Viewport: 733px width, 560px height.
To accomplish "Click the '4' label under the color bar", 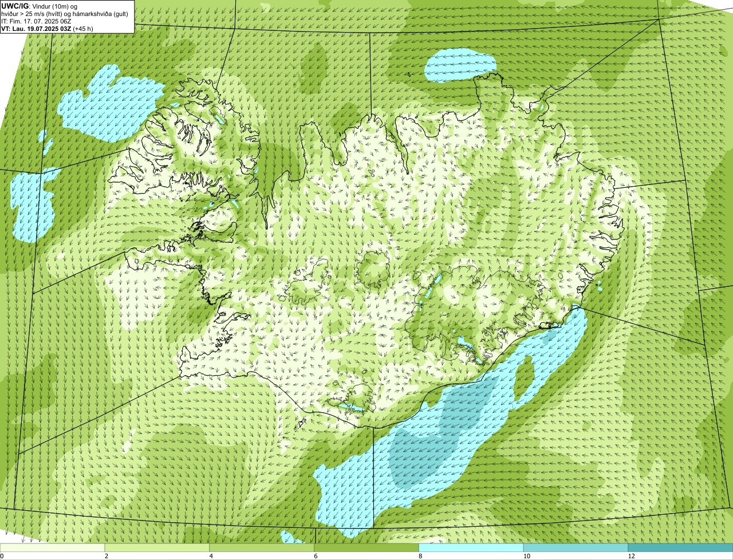I will 211,556.
